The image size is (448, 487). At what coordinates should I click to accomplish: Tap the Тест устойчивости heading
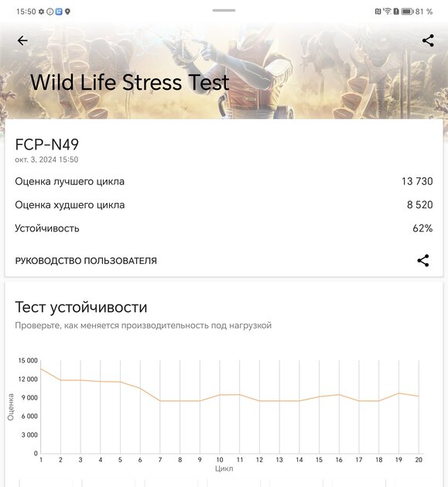tap(81, 307)
